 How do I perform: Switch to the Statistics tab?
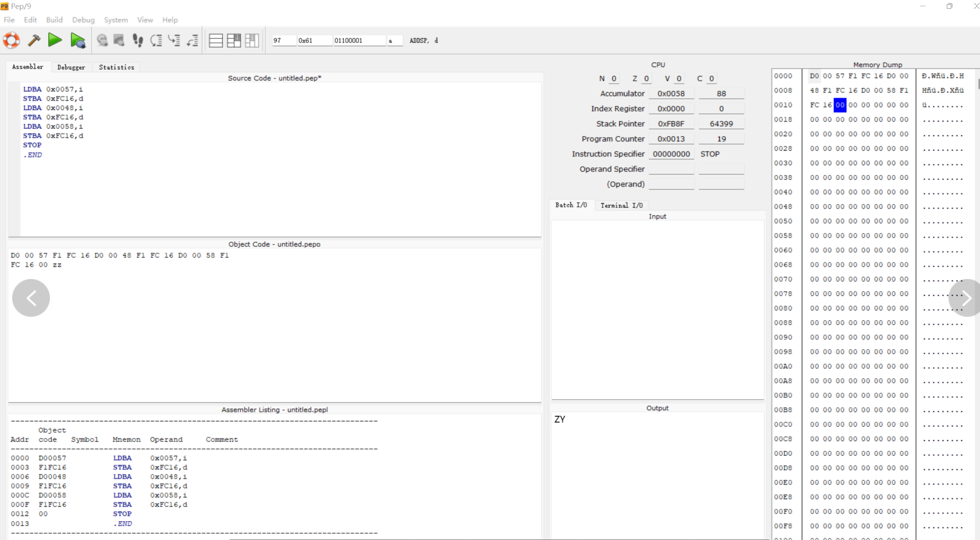[x=116, y=67]
